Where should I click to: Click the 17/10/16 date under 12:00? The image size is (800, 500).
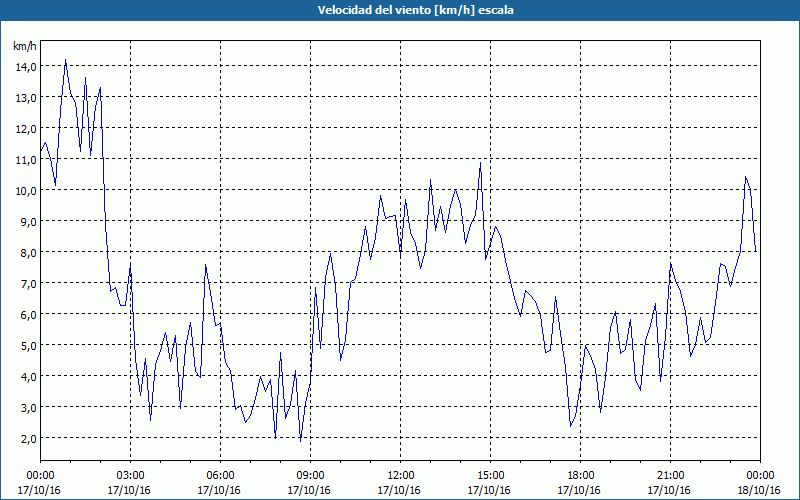tap(399, 490)
